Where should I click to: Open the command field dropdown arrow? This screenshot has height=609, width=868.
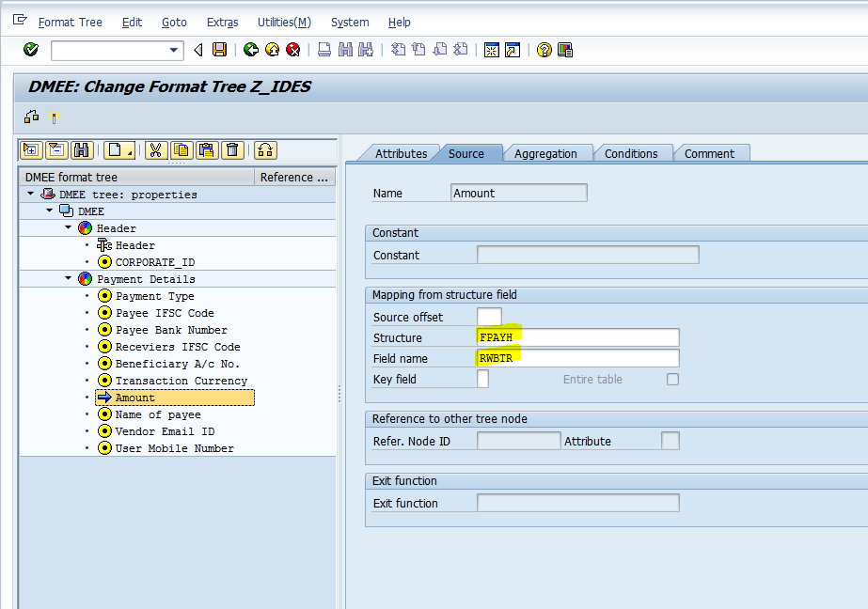click(x=173, y=50)
